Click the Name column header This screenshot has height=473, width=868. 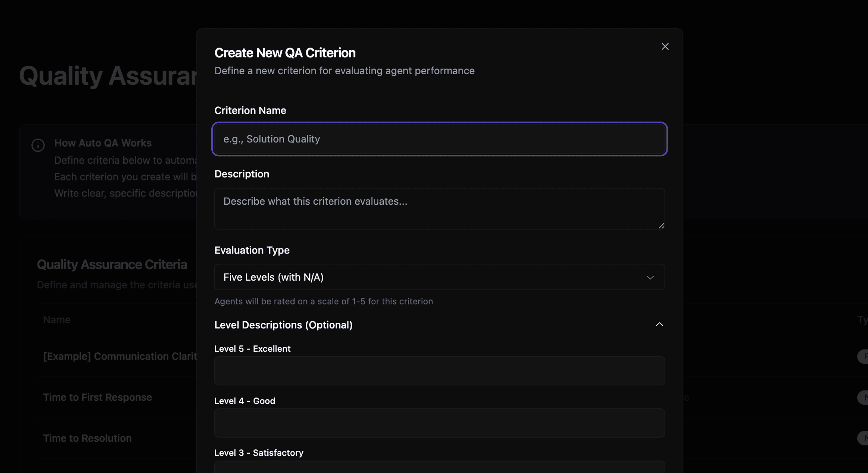(57, 319)
